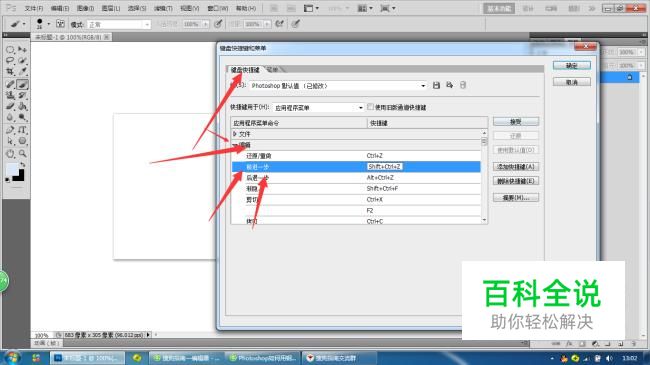Screen dimensions: 650x365
Task: Swap foreground and background colors
Action: click(22, 165)
